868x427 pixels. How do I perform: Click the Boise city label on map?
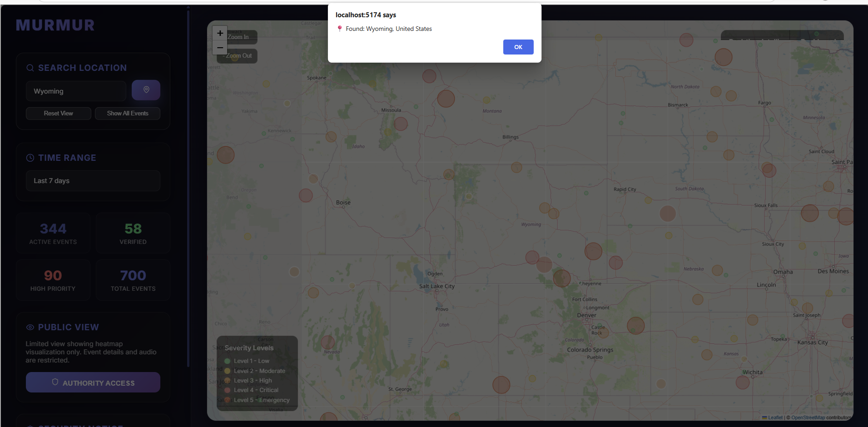343,203
